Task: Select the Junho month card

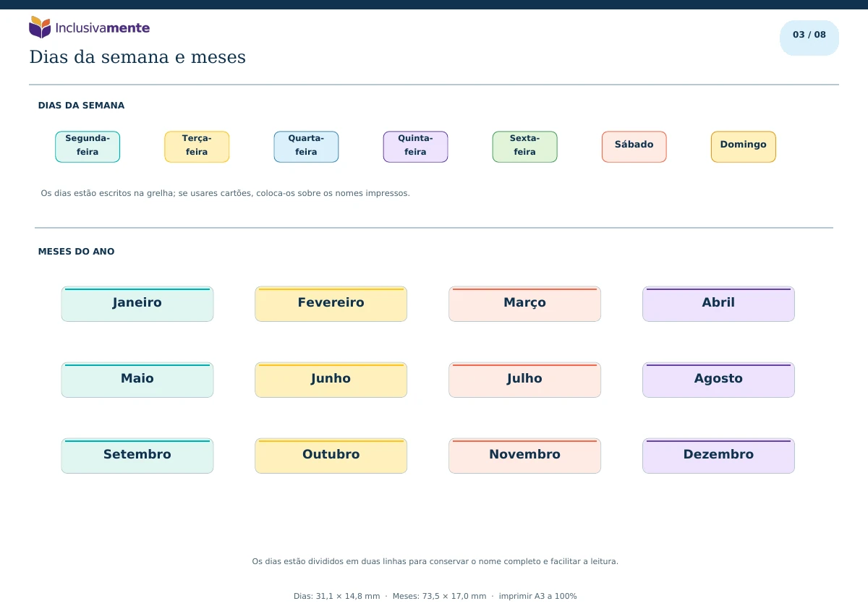Action: pos(331,380)
